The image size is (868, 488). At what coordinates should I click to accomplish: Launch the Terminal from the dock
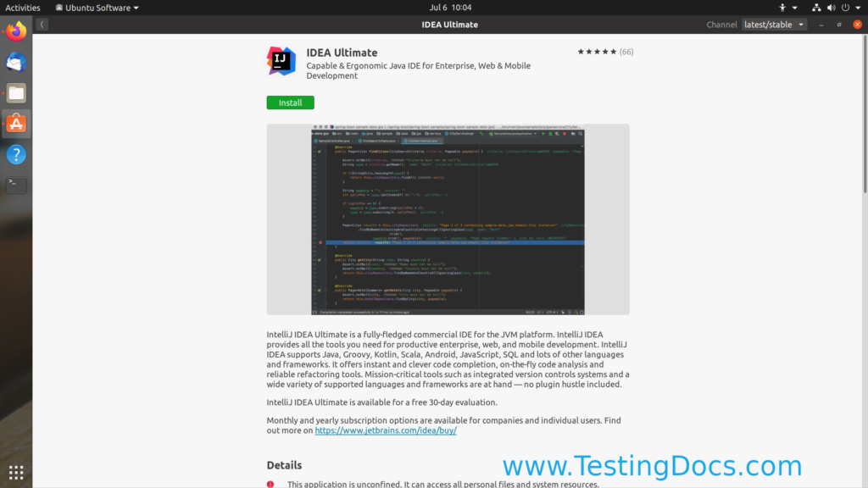pyautogui.click(x=15, y=184)
